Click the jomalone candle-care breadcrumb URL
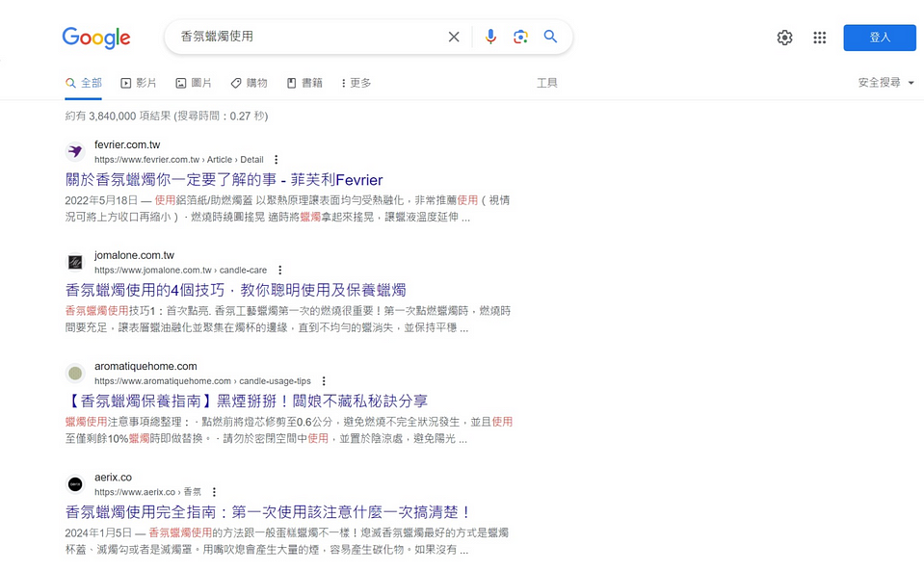This screenshot has height=570, width=924. (x=180, y=271)
